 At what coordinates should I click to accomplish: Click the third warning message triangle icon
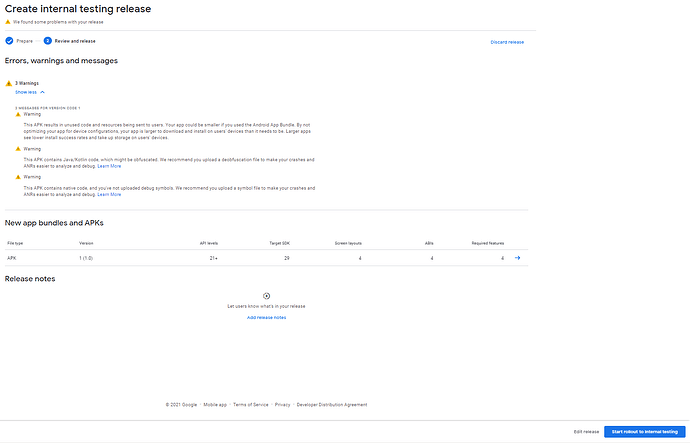click(18, 177)
